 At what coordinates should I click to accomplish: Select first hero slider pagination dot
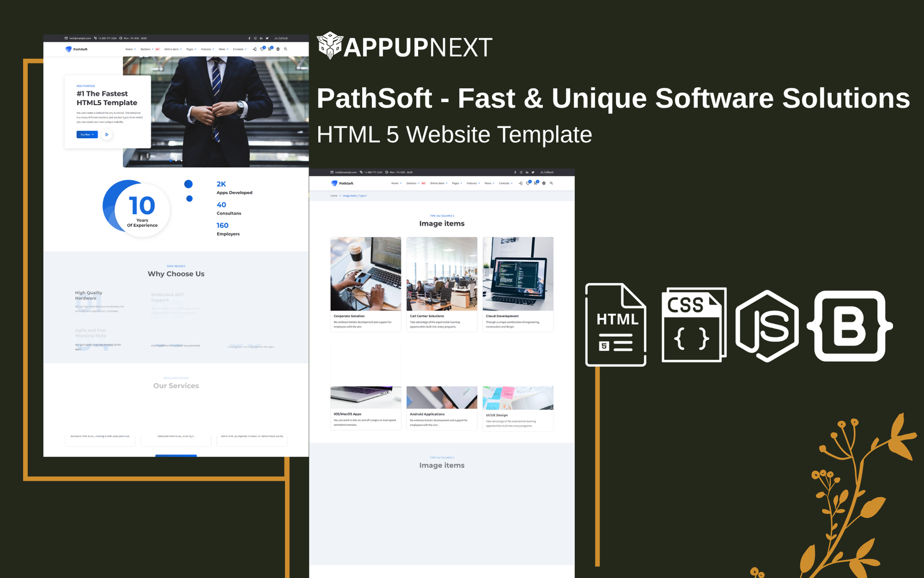tap(171, 160)
